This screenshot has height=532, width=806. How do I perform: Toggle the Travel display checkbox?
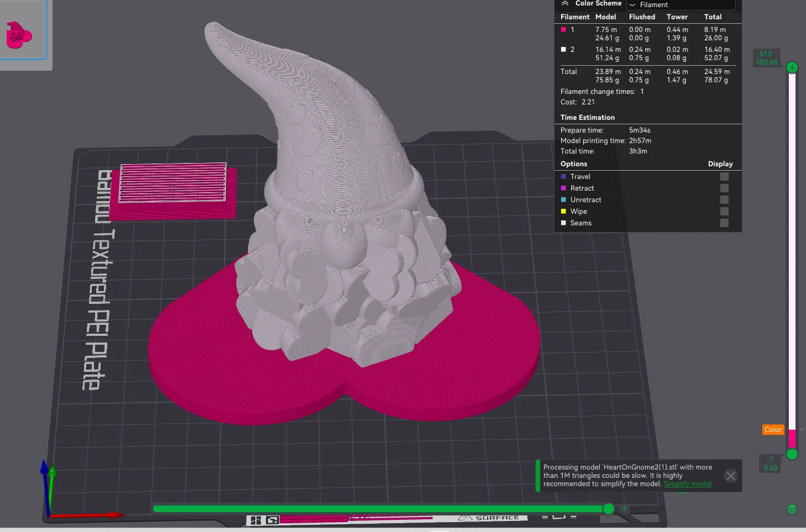pyautogui.click(x=724, y=177)
